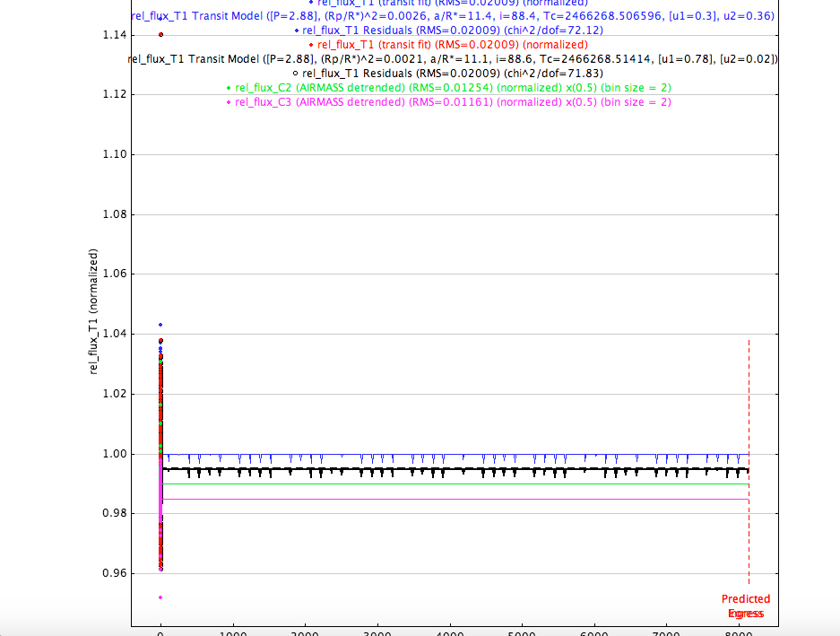Click the lowest magenta data point below 0.96

point(160,597)
